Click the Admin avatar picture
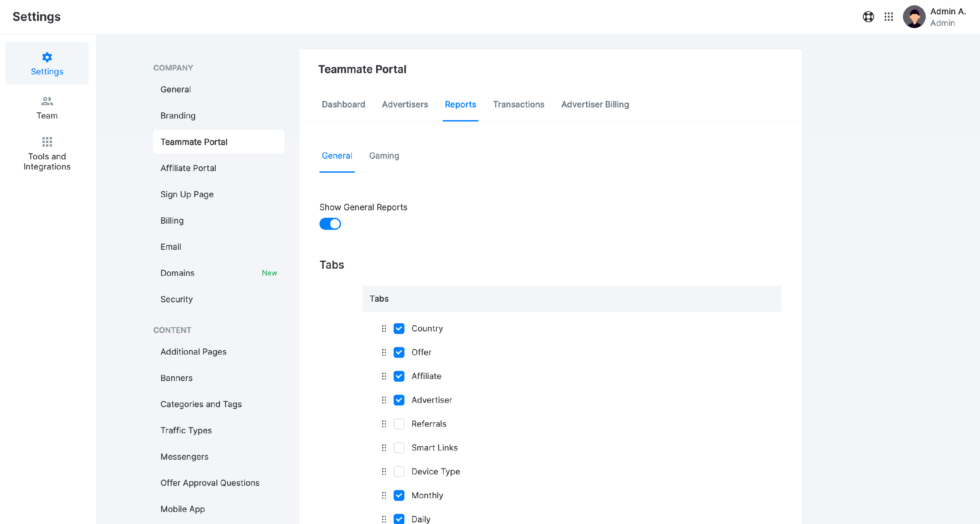980x524 pixels. tap(914, 17)
